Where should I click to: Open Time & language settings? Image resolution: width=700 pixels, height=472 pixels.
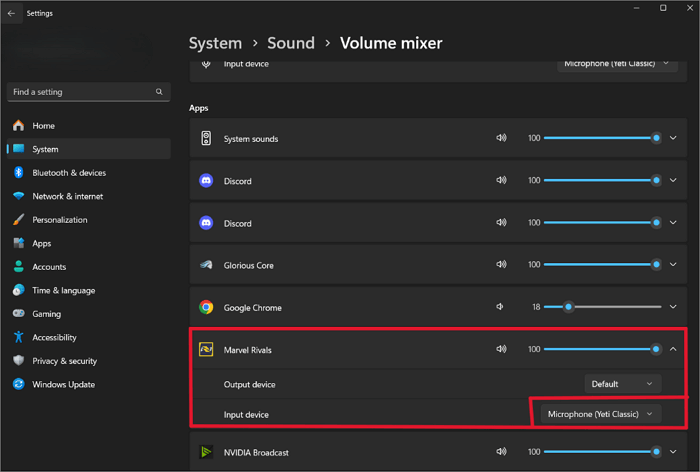[x=88, y=290]
